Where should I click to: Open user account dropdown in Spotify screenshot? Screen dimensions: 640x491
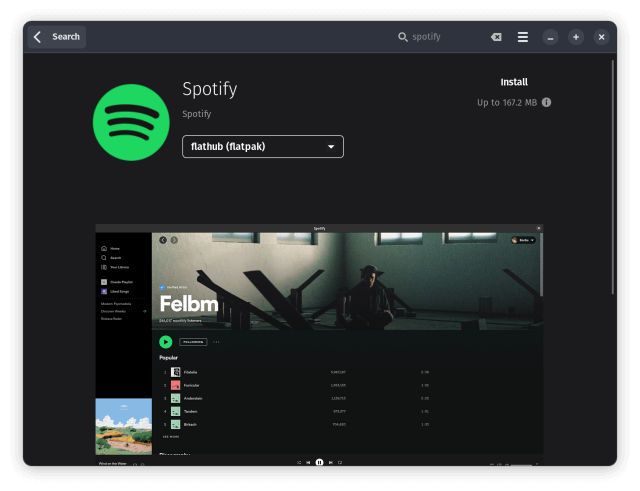[523, 240]
